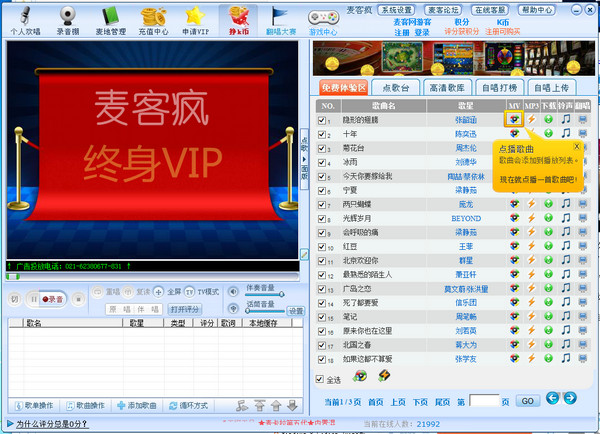Uncheck the checkbox for song 北京欢迎你
Viewport: 600px width, 434px height.
tap(322, 260)
